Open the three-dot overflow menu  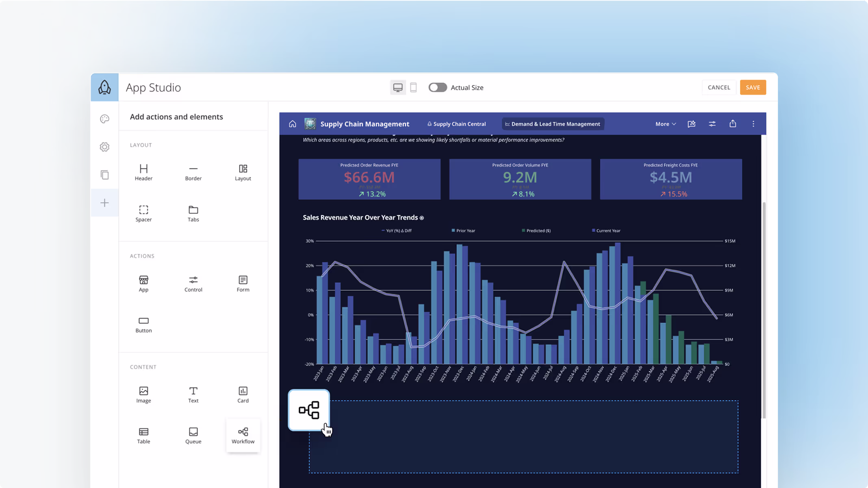pos(753,124)
